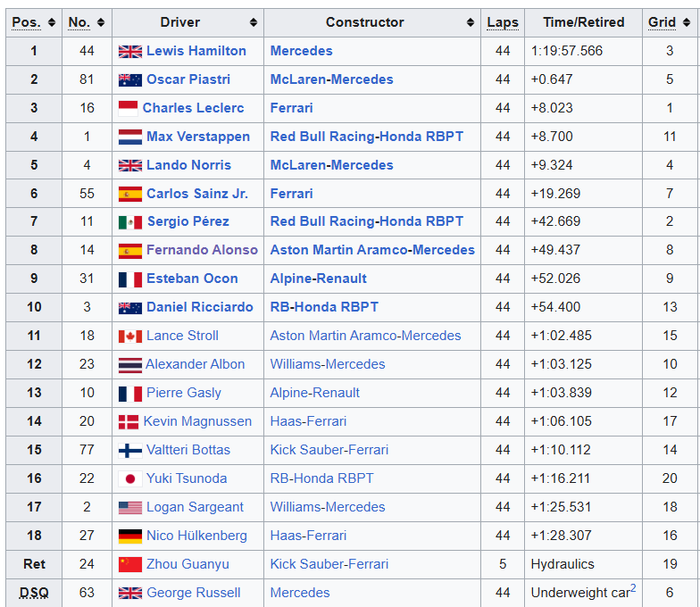Image resolution: width=700 pixels, height=607 pixels.
Task: Open Esteban Ocon driver link
Action: pos(192,279)
